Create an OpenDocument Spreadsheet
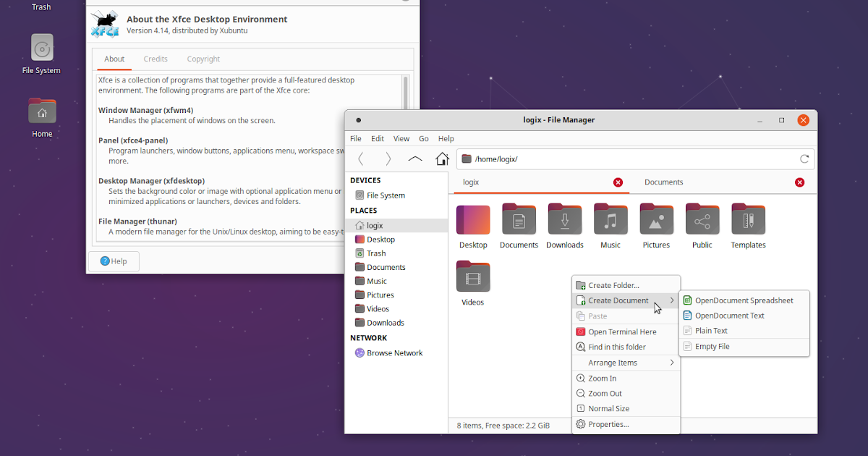 tap(744, 300)
